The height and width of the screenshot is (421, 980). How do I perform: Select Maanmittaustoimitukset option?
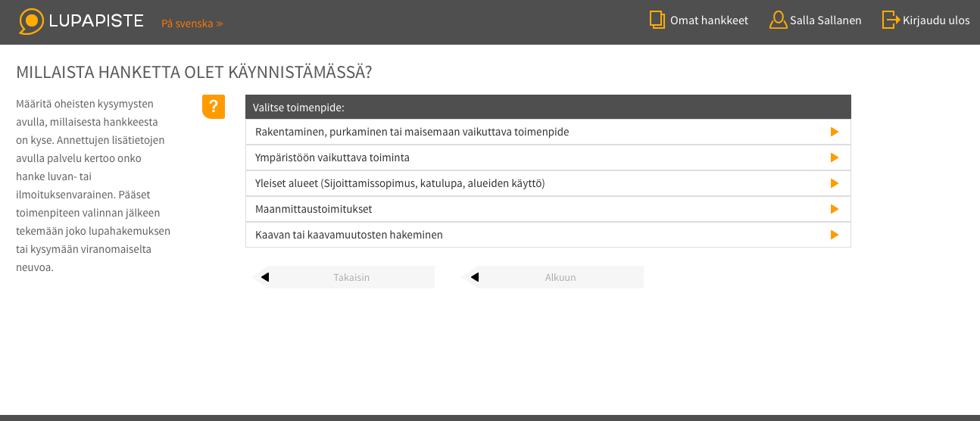[x=548, y=209]
